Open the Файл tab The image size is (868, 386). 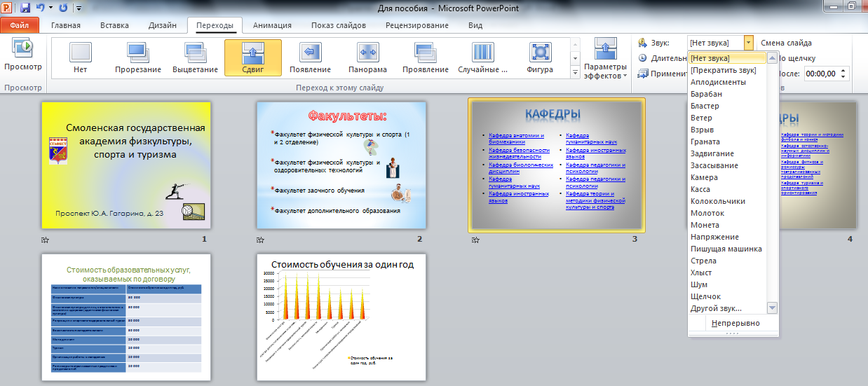coord(20,25)
